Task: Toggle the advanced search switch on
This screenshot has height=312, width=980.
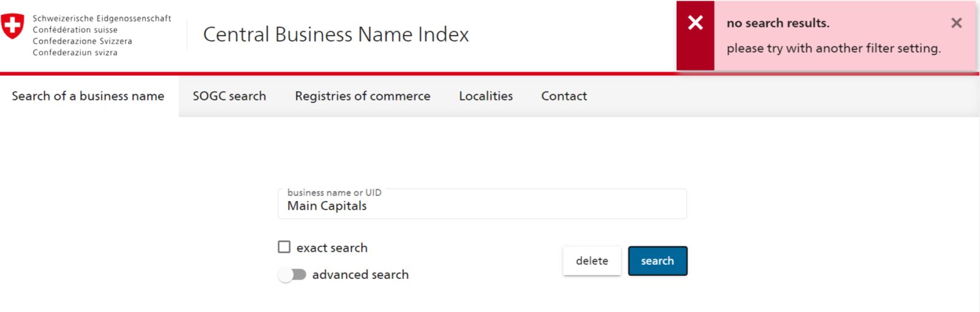Action: click(x=292, y=275)
